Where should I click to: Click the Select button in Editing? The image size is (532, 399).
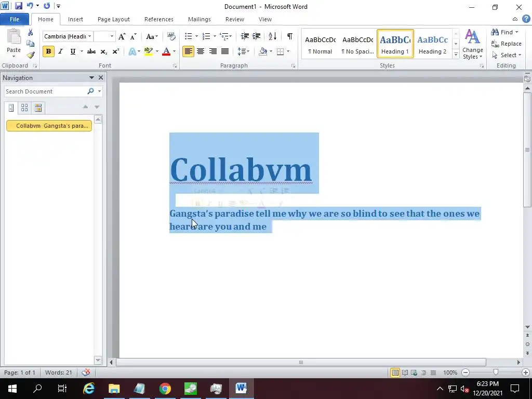point(506,55)
